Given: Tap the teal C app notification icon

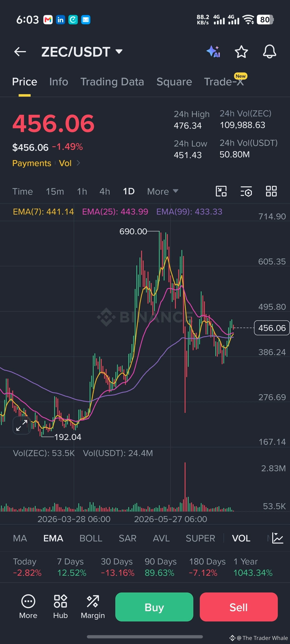Looking at the screenshot, I should (x=73, y=20).
